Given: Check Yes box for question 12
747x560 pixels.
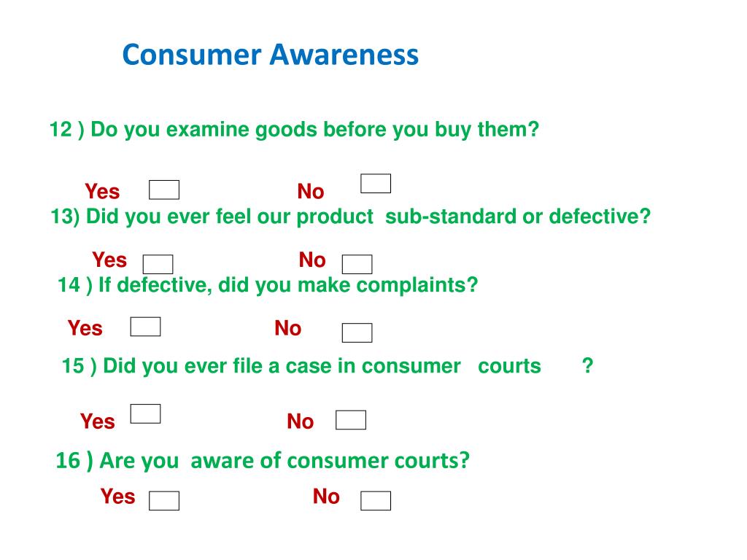Looking at the screenshot, I should coord(164,190).
